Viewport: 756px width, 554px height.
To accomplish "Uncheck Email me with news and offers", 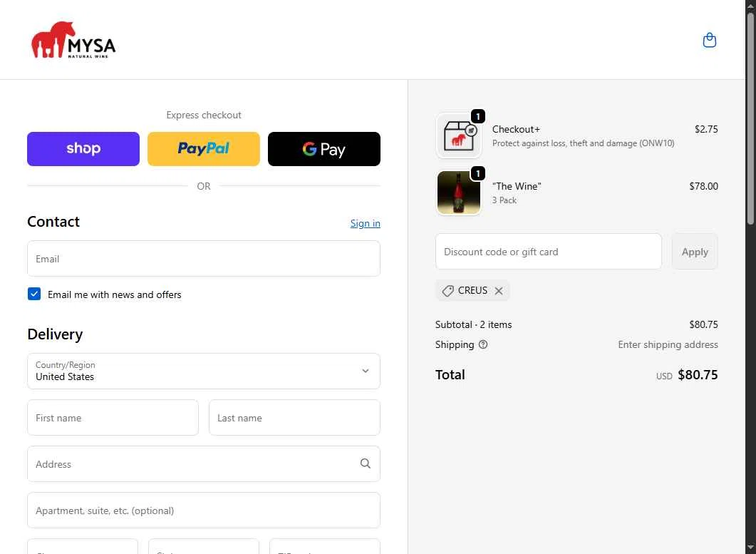I will point(34,294).
